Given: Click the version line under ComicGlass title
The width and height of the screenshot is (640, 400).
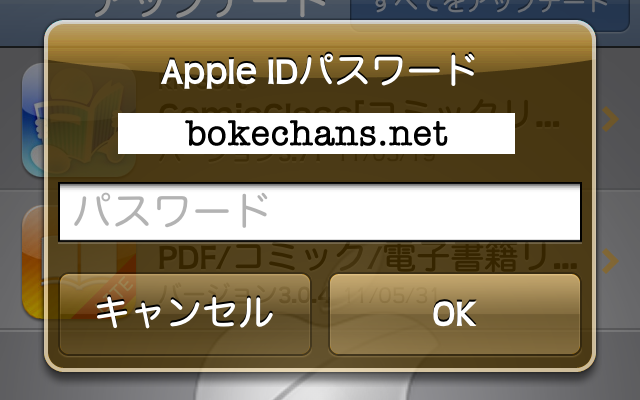Looking at the screenshot, I should click(x=297, y=155).
